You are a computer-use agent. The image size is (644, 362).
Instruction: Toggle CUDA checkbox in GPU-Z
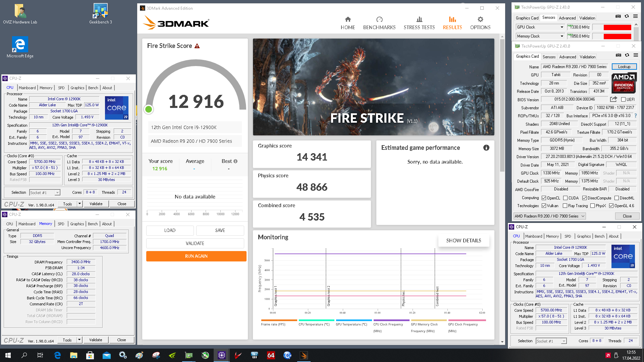565,198
